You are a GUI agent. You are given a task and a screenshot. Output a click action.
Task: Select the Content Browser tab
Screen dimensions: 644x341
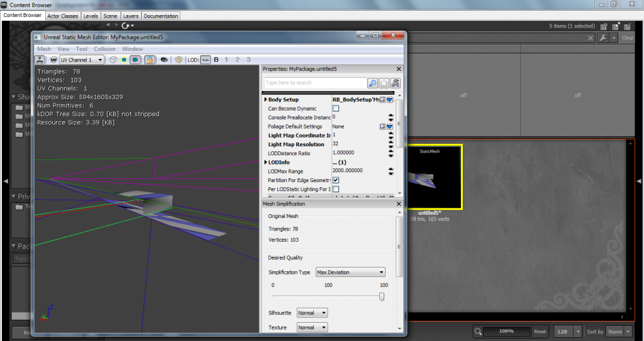(x=23, y=15)
